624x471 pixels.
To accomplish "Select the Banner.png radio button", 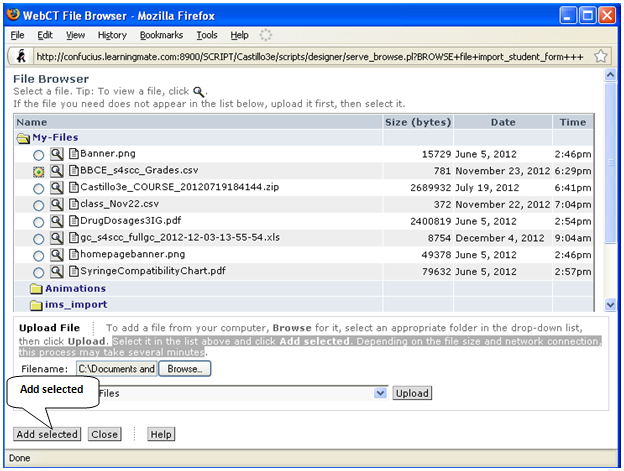I will coord(39,155).
